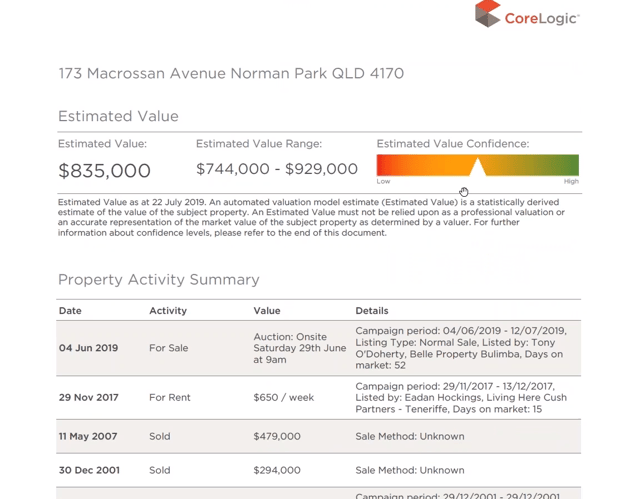Click the green high end of confidence bar
Viewport: 629px width, 499px height.
tap(567, 165)
